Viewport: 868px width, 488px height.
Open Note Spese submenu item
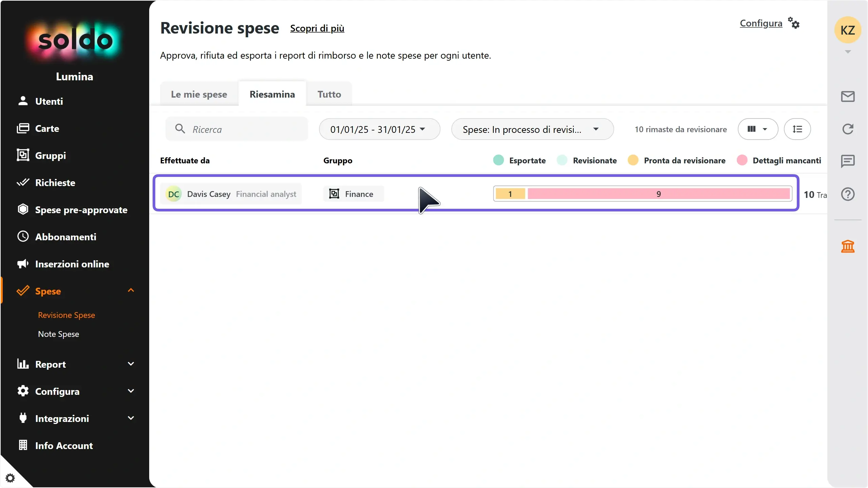(x=58, y=334)
